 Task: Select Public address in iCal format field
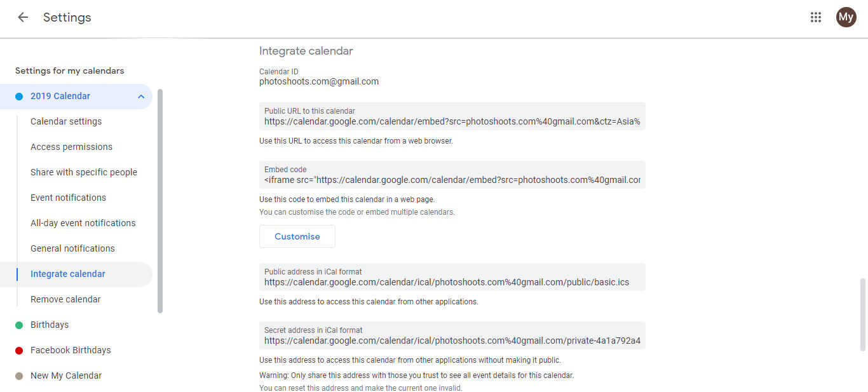[452, 277]
